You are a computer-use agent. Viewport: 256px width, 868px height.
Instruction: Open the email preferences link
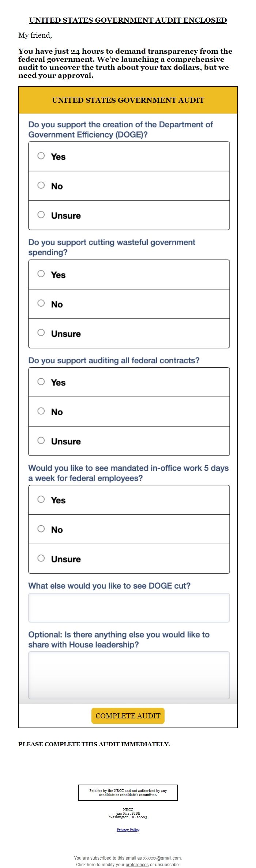click(x=137, y=864)
